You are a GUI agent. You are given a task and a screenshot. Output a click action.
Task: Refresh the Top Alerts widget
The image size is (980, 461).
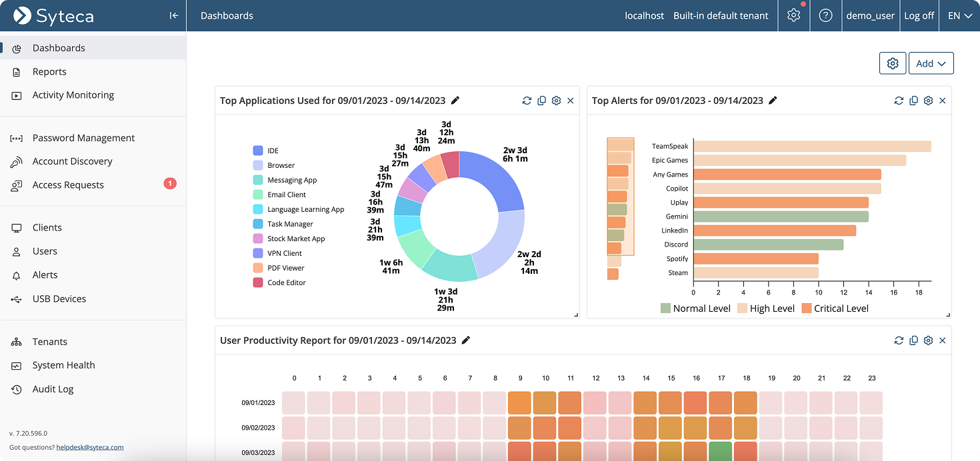click(899, 101)
